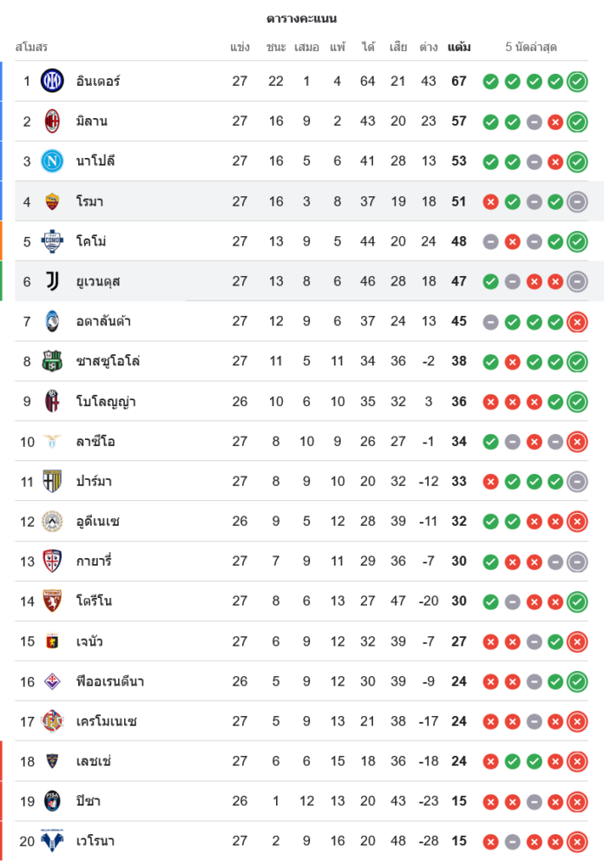Screen dimensions: 604x868
Task: Click Roma's latest match draw indicator
Action: pyautogui.click(x=577, y=201)
